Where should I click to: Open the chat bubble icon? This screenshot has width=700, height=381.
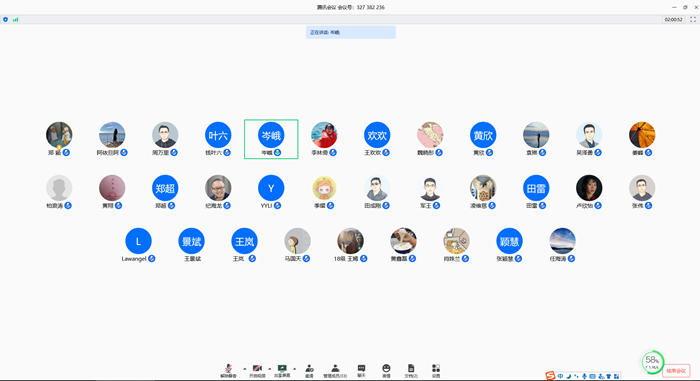click(x=361, y=370)
